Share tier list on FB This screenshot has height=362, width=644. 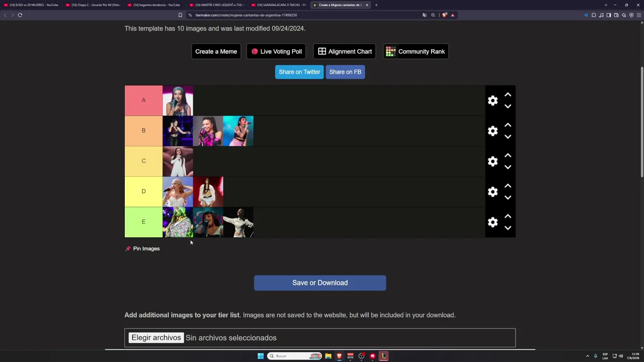tap(345, 72)
